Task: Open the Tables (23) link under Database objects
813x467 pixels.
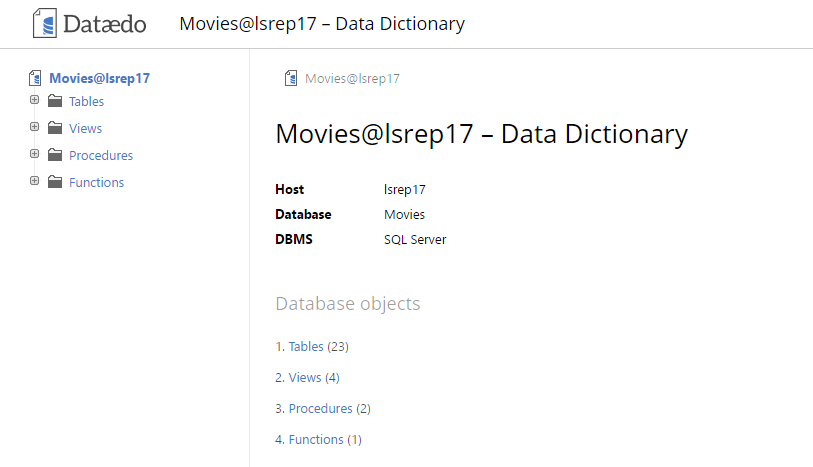Action: (x=306, y=347)
